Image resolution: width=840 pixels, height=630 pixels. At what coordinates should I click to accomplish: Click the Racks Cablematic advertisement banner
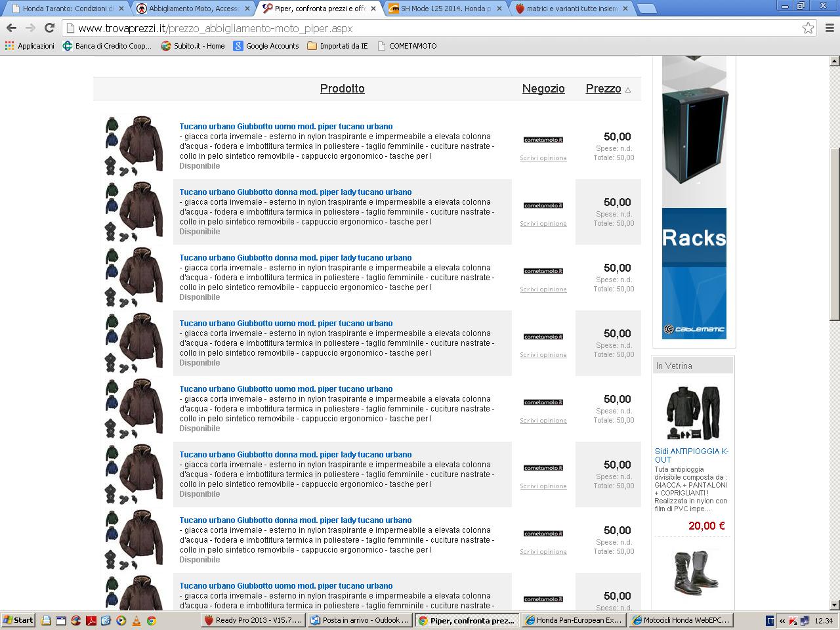pos(694,198)
